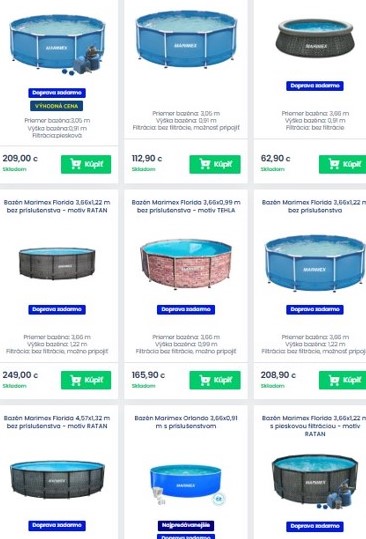Open Bazén Marimex Florida 3,66x1,22 m RATAN title
The image size is (366, 539).
[57, 206]
